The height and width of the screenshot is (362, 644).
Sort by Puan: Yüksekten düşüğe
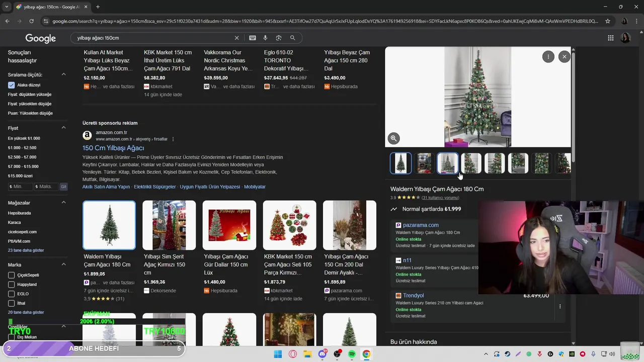click(30, 113)
